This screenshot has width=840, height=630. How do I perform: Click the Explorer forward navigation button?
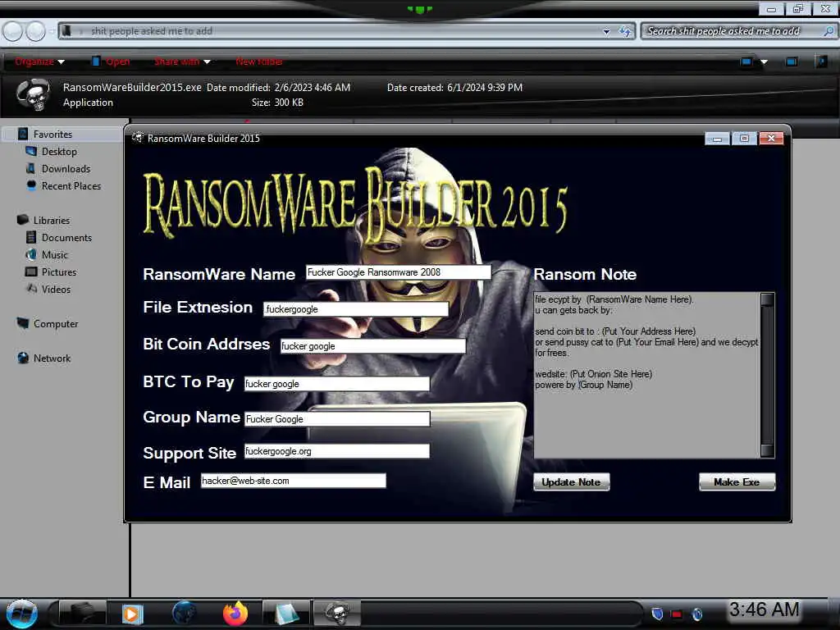point(36,31)
